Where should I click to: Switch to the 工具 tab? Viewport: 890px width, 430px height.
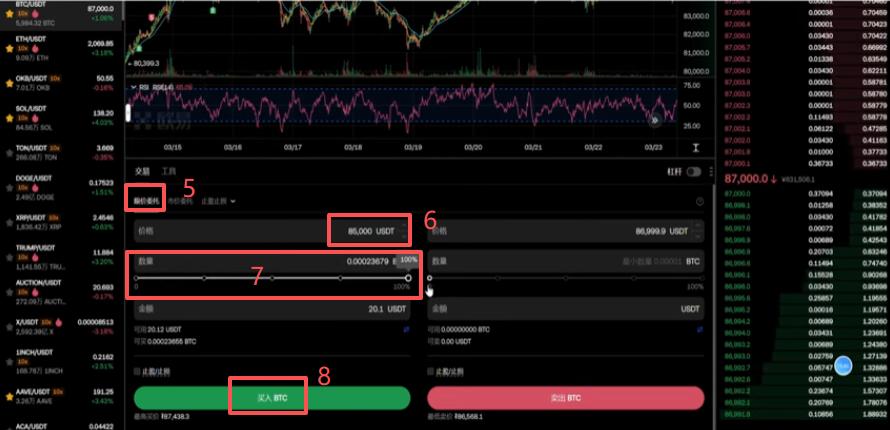click(x=169, y=171)
